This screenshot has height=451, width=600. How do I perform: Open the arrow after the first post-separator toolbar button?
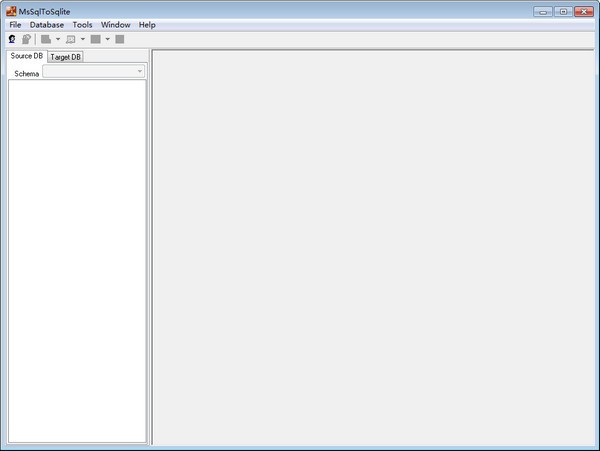tap(58, 39)
